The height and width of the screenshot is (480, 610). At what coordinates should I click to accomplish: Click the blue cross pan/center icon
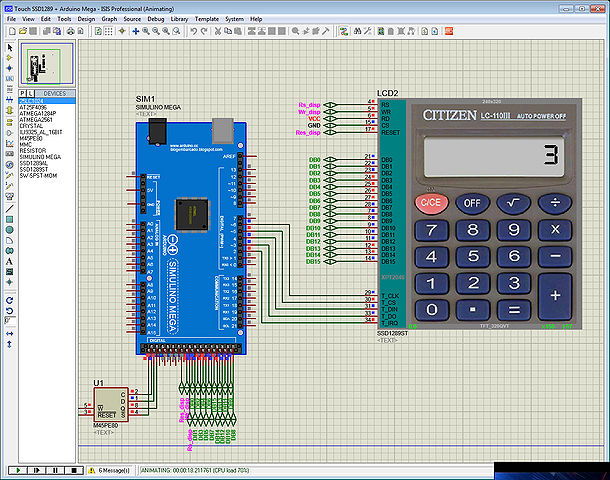click(x=135, y=32)
